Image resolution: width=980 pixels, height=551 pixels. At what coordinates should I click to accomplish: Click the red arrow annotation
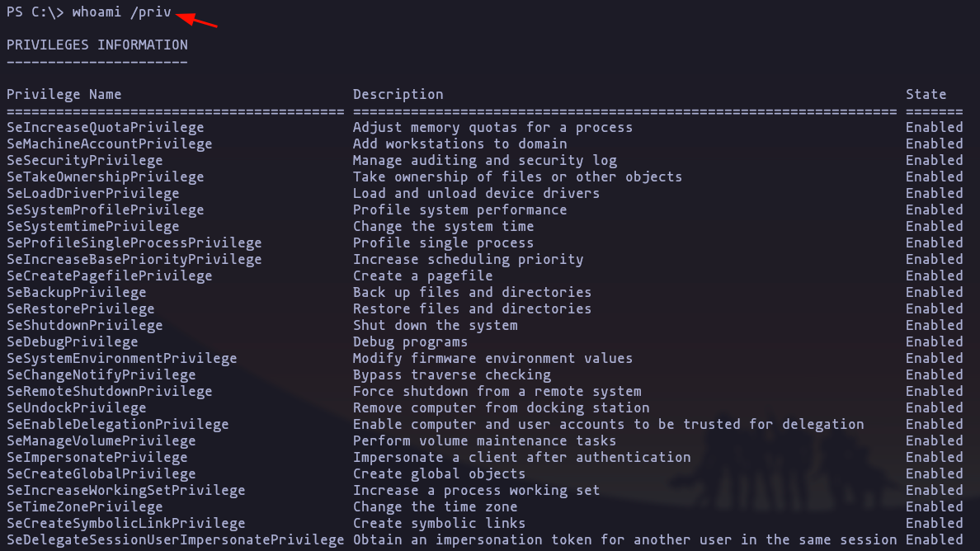click(x=197, y=20)
